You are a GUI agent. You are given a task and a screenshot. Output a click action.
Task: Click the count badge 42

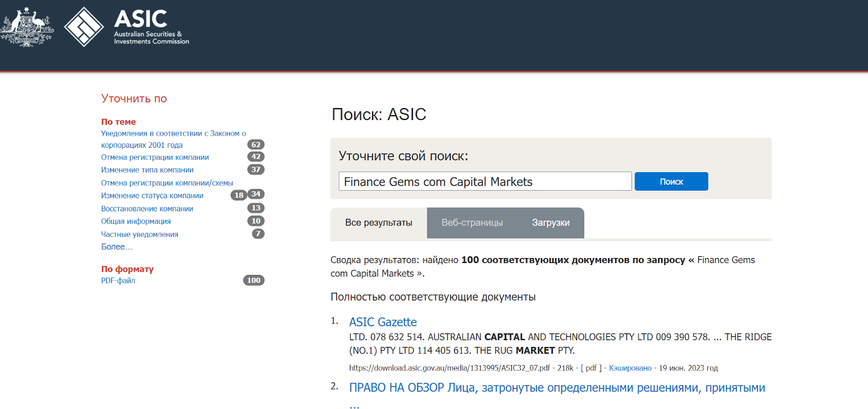coord(256,156)
